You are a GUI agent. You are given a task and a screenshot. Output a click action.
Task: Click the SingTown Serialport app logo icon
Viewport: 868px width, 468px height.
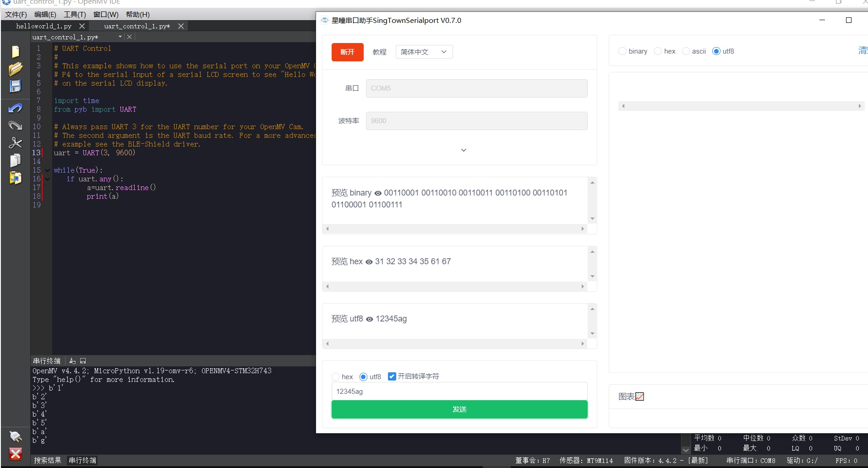[x=324, y=20]
